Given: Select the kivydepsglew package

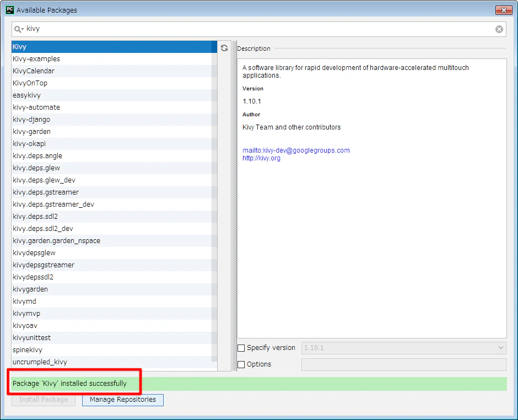Looking at the screenshot, I should click(114, 253).
